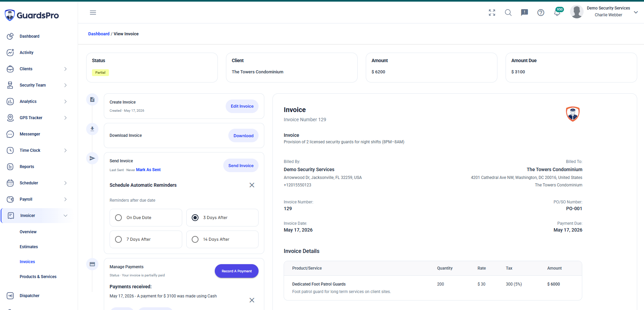The height and width of the screenshot is (310, 644).
Task: Click the Mark As Sent link
Action: (x=148, y=170)
